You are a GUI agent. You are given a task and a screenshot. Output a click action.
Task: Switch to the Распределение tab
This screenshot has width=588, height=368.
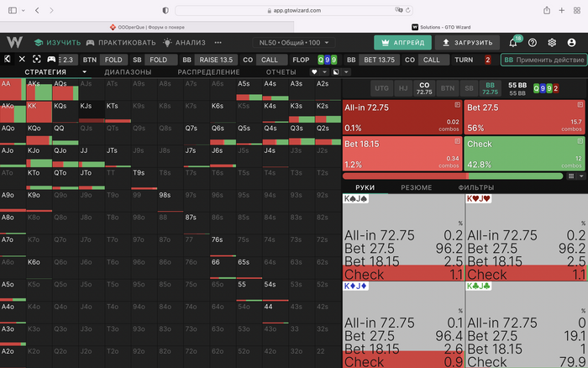[x=208, y=71]
